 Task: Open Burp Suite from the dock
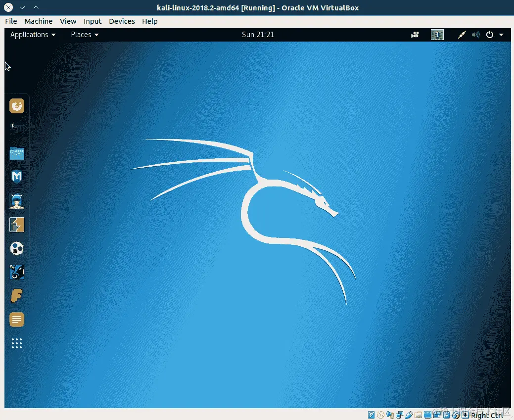pyautogui.click(x=17, y=225)
